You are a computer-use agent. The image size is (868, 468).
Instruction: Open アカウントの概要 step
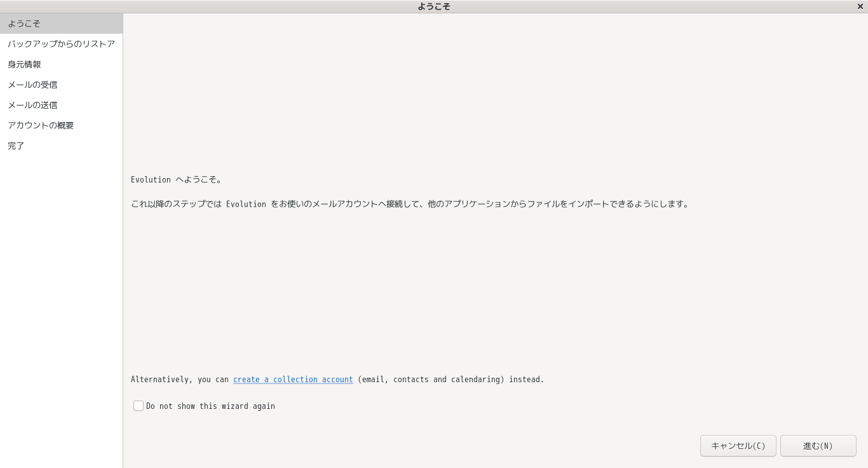(x=61, y=125)
